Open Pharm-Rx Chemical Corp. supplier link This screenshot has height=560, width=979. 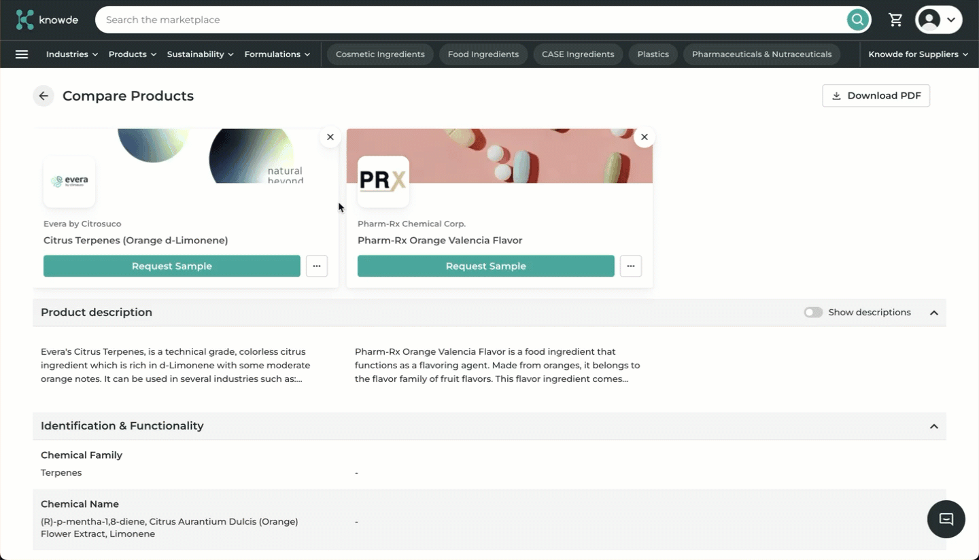point(412,224)
